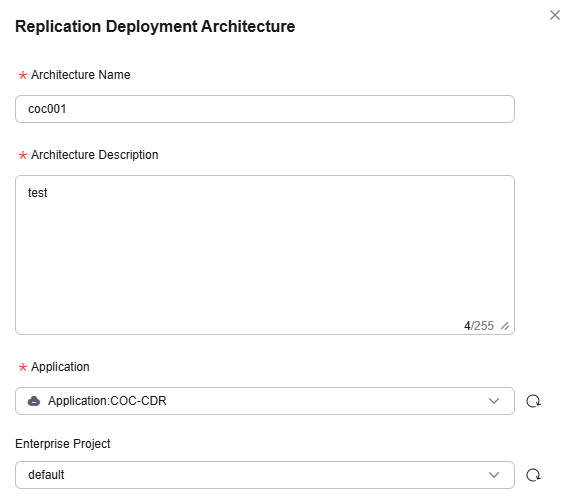Expand the Enterprise Project chevron arrow
This screenshot has height=498, width=568.
[x=494, y=475]
